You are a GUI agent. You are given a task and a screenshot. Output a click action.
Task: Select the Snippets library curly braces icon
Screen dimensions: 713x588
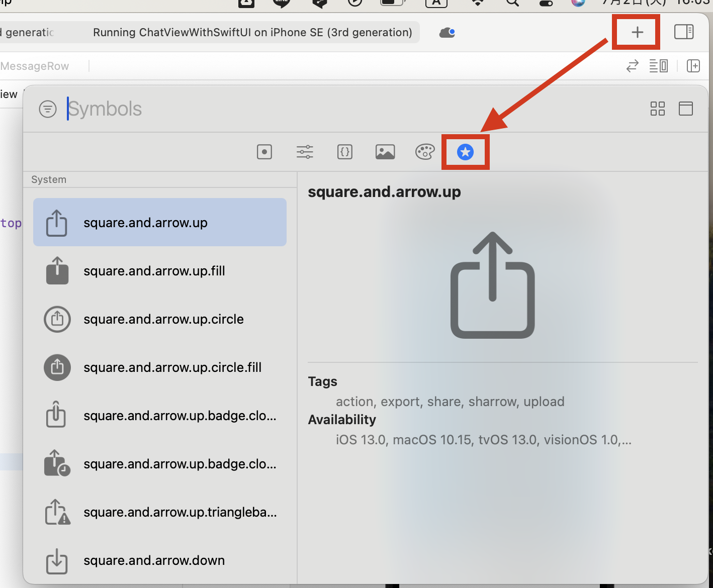(x=345, y=152)
